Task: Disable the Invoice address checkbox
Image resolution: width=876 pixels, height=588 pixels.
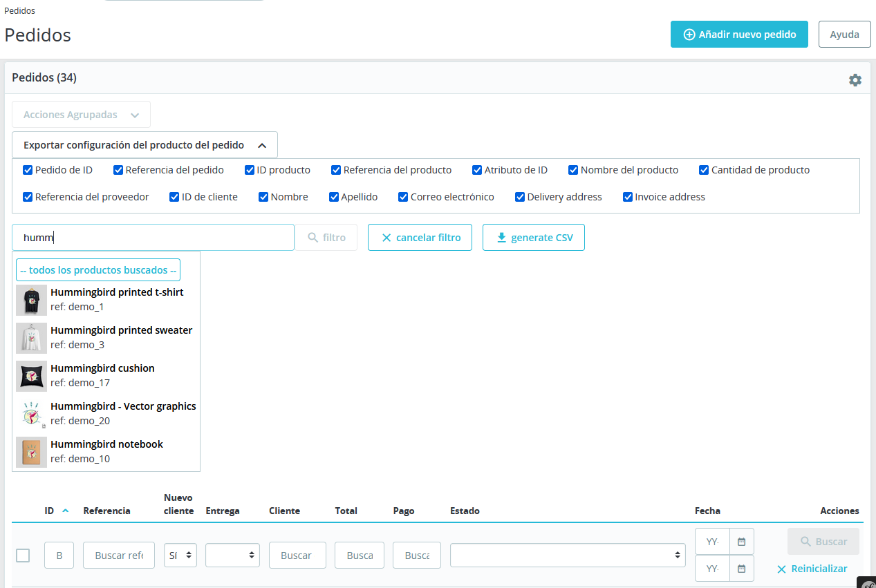Action: click(628, 197)
